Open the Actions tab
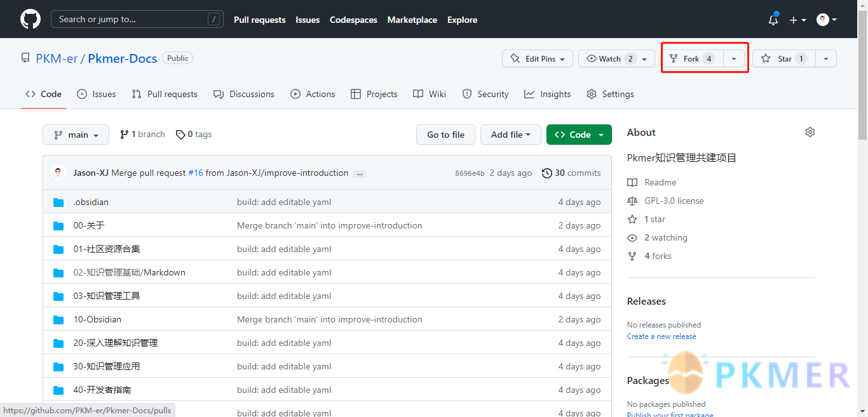This screenshot has height=417, width=868. (x=313, y=94)
